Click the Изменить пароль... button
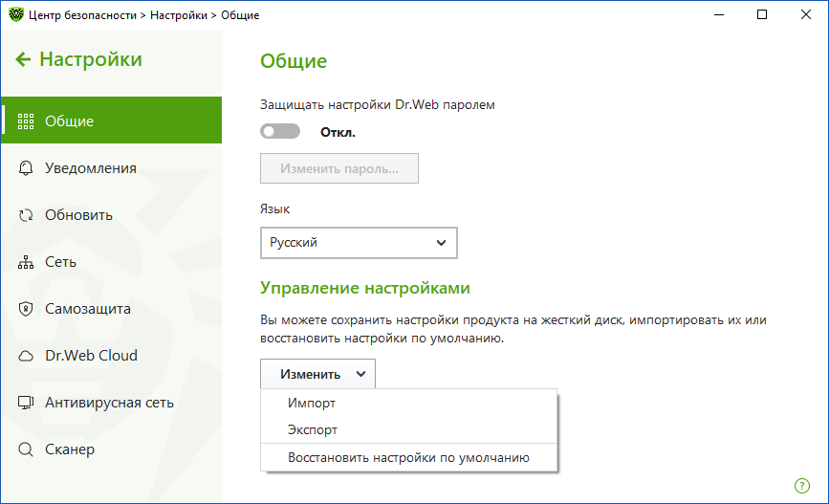Image resolution: width=829 pixels, height=504 pixels. [x=338, y=168]
